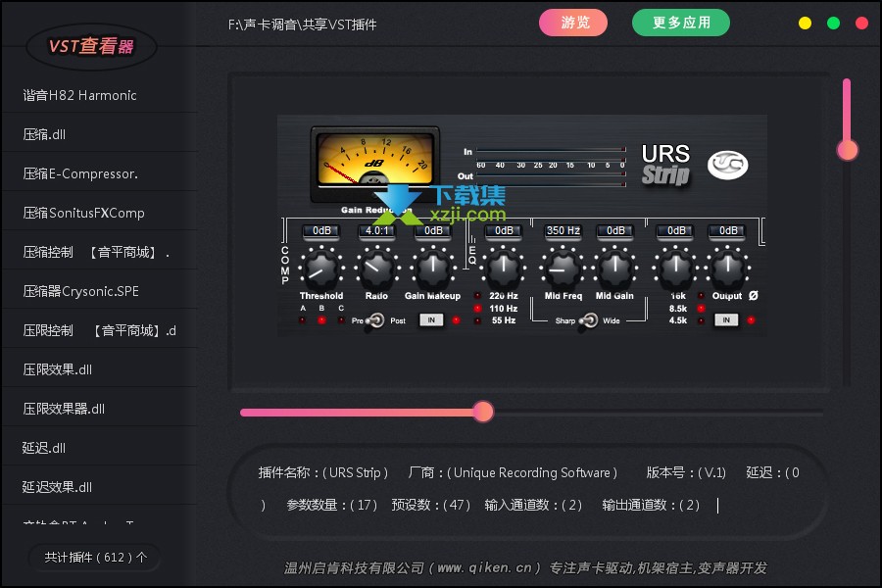
Task: Click '预设数 : ( 47 )' text
Action: click(x=431, y=505)
